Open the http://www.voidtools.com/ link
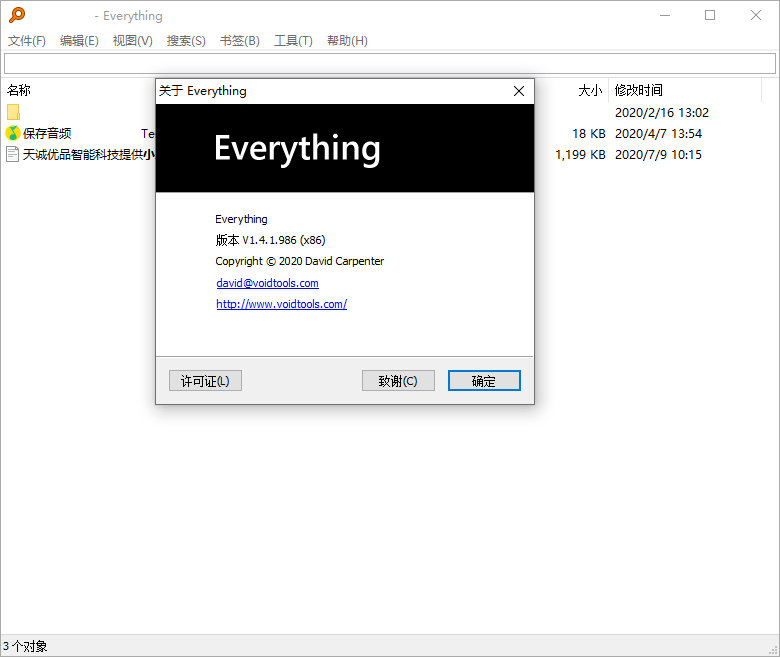Viewport: 780px width, 657px height. coord(282,304)
